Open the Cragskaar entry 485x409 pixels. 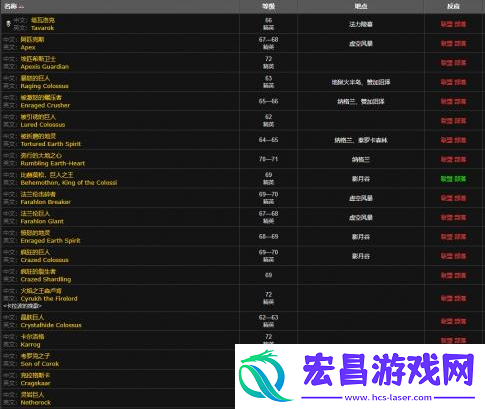[x=35, y=383]
